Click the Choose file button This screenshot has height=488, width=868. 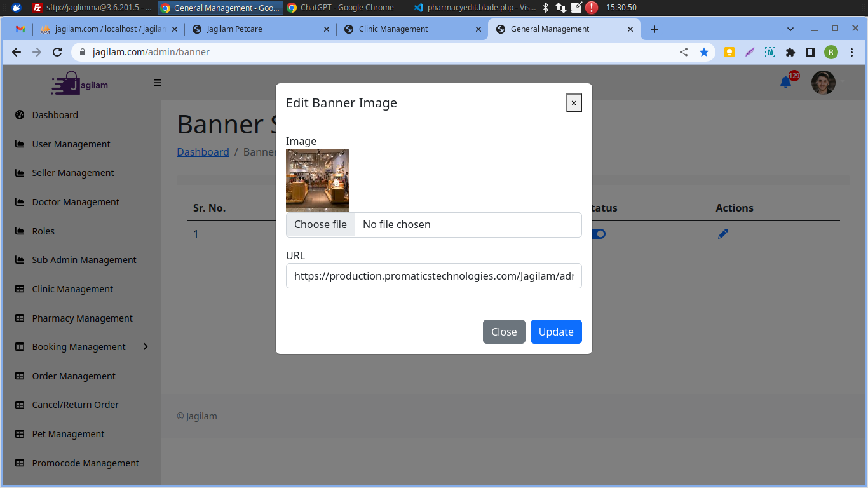coord(320,225)
